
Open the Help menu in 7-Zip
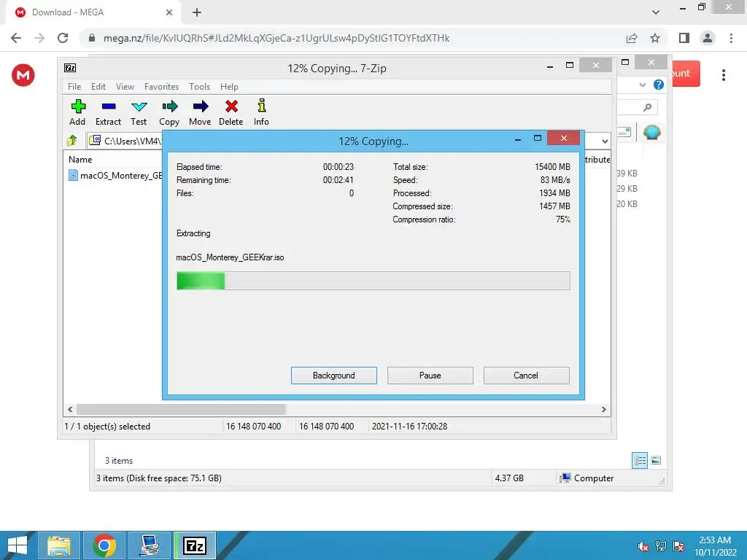[x=229, y=87]
